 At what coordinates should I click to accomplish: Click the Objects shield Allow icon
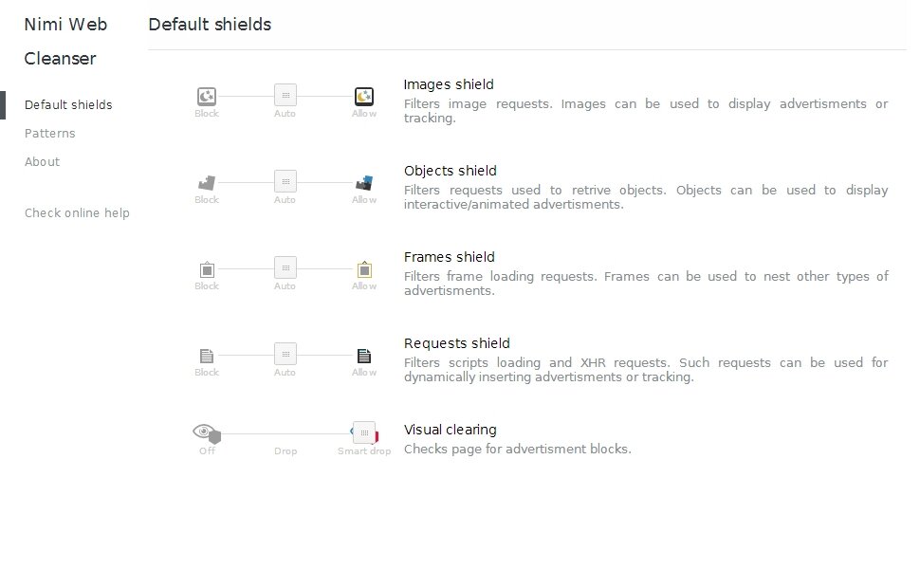click(x=364, y=182)
